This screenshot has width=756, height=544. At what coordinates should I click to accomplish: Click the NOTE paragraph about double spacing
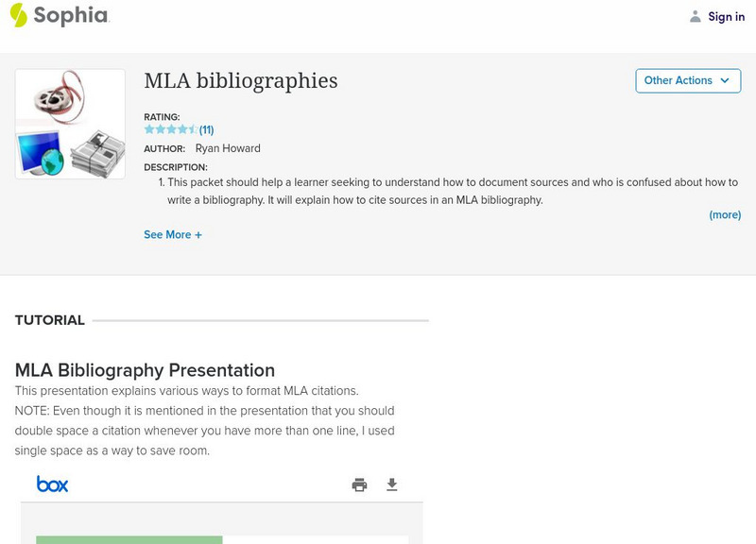[x=205, y=432]
